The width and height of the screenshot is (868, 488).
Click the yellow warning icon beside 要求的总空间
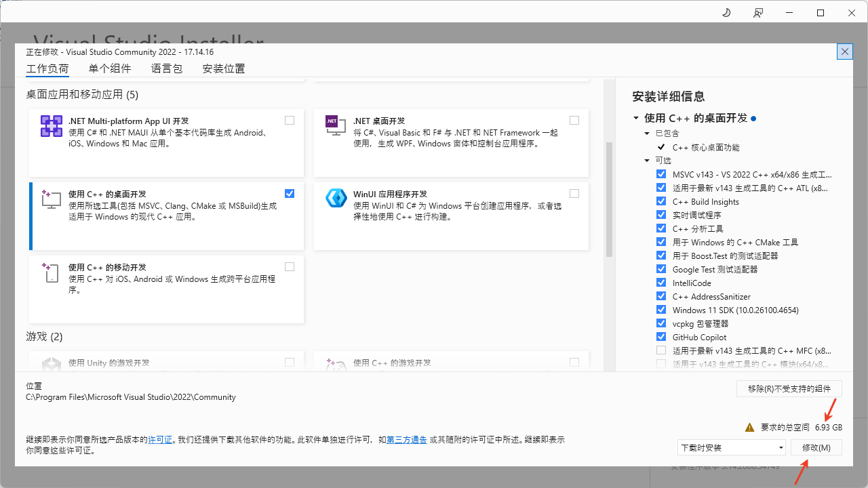pos(749,428)
